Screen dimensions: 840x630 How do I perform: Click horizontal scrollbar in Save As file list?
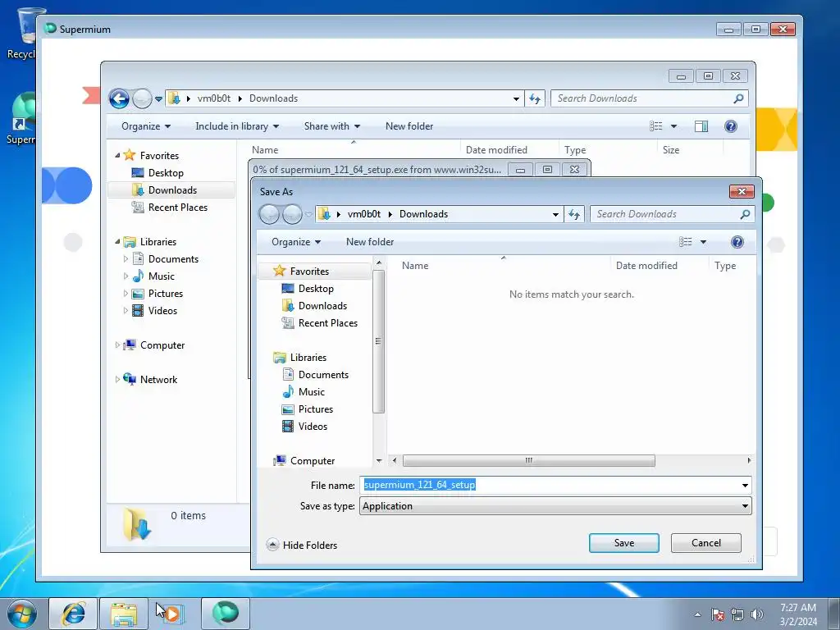[x=528, y=460]
